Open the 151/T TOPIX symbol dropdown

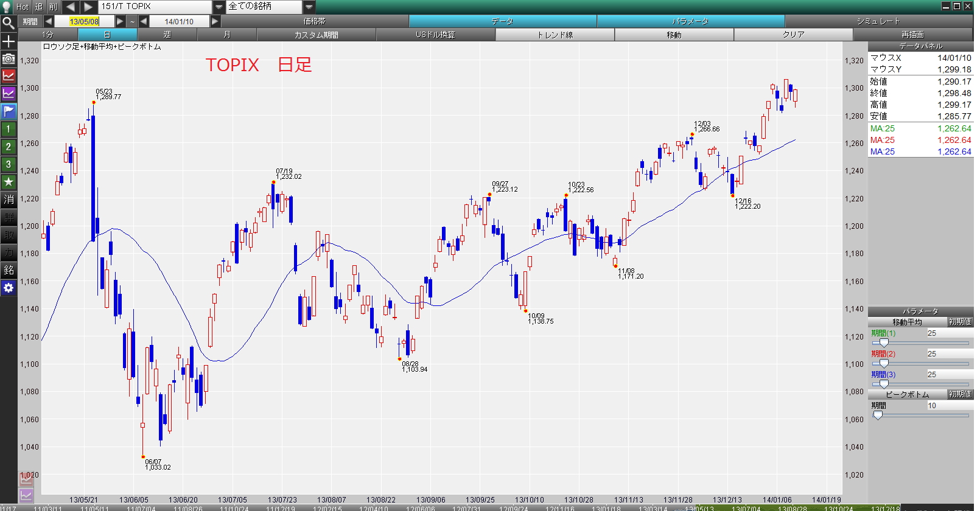click(x=219, y=7)
